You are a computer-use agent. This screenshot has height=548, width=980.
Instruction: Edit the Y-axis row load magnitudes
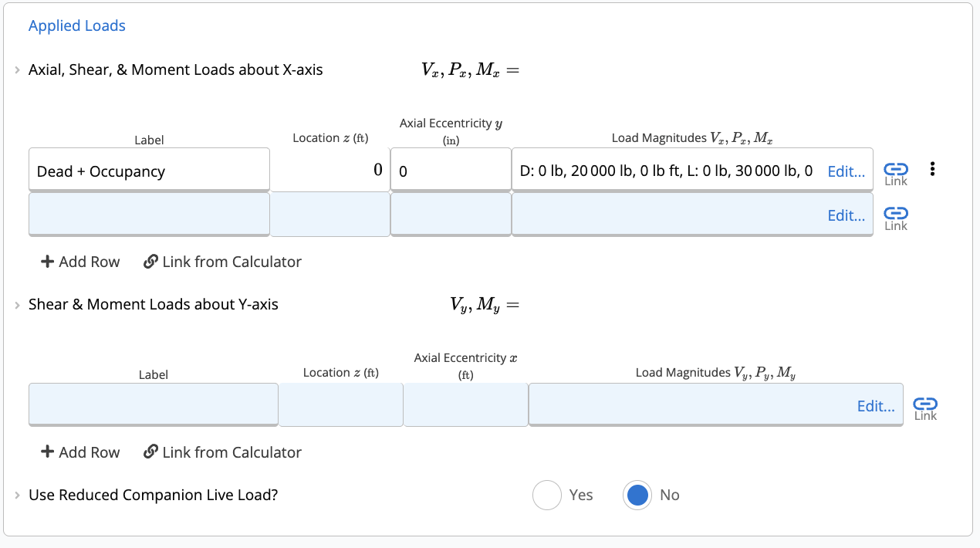click(x=876, y=406)
